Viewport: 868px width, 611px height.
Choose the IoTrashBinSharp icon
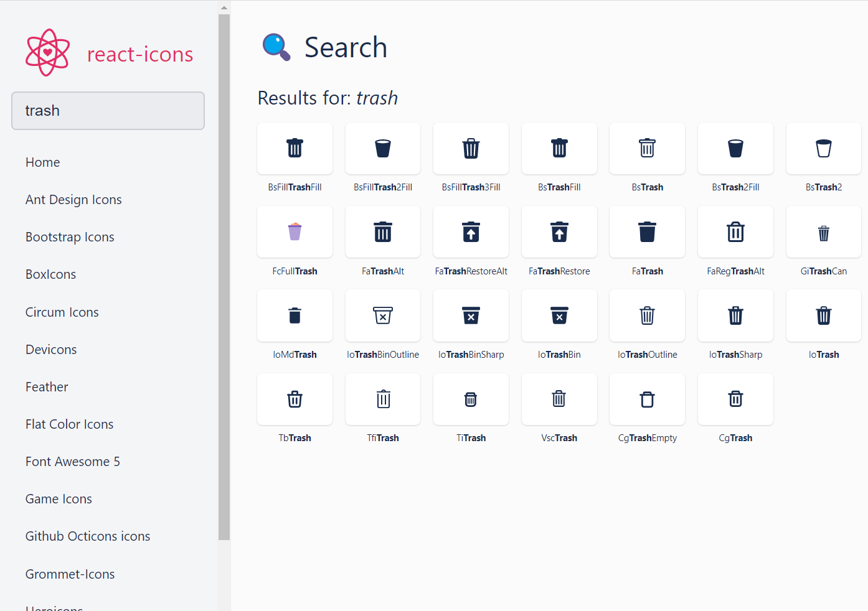click(471, 315)
